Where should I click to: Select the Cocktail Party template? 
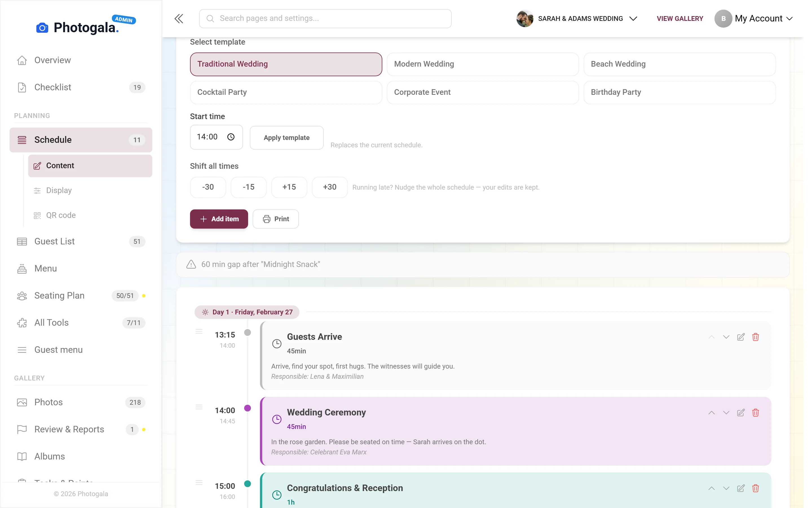[x=286, y=92]
